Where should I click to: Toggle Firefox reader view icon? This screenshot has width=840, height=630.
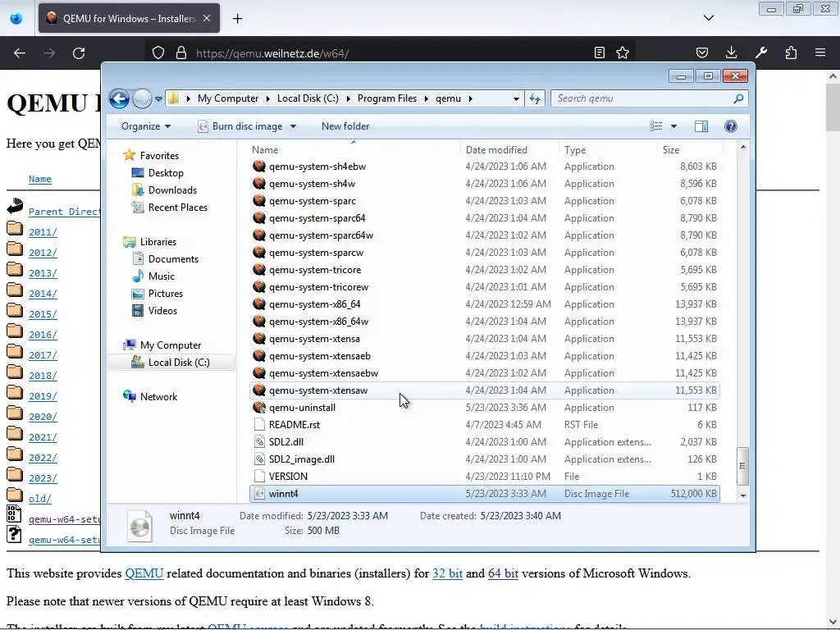[600, 52]
